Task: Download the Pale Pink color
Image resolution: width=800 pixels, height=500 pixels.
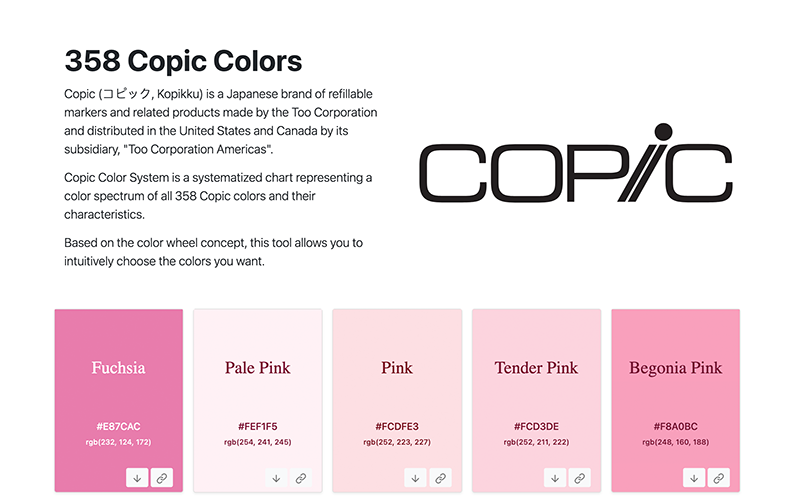Action: (277, 478)
